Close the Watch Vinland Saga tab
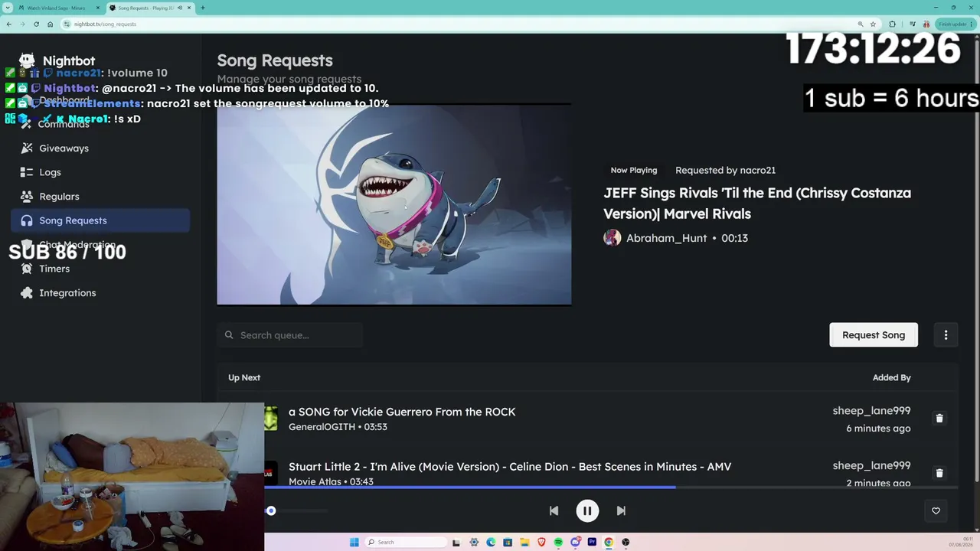 (x=96, y=8)
